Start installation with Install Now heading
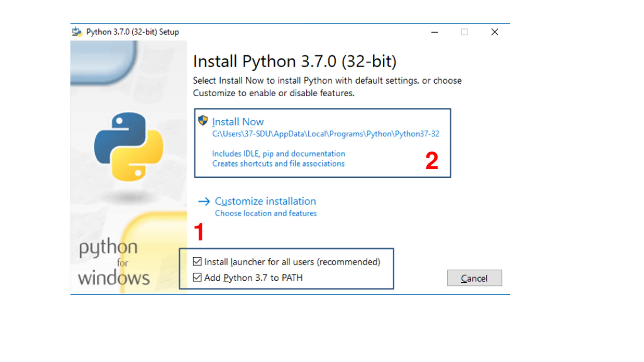Screen dimensions: 644x362 (238, 122)
